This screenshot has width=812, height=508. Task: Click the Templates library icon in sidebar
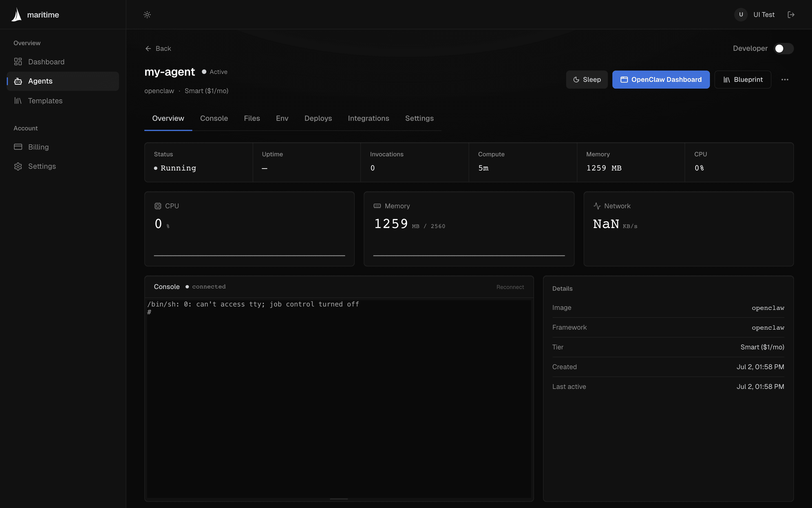tap(18, 100)
